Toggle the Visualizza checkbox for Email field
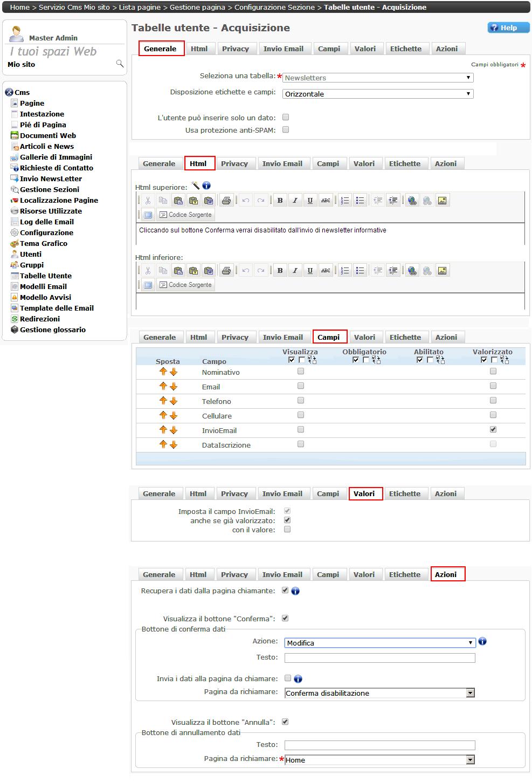The width and height of the screenshot is (532, 782). pos(301,386)
